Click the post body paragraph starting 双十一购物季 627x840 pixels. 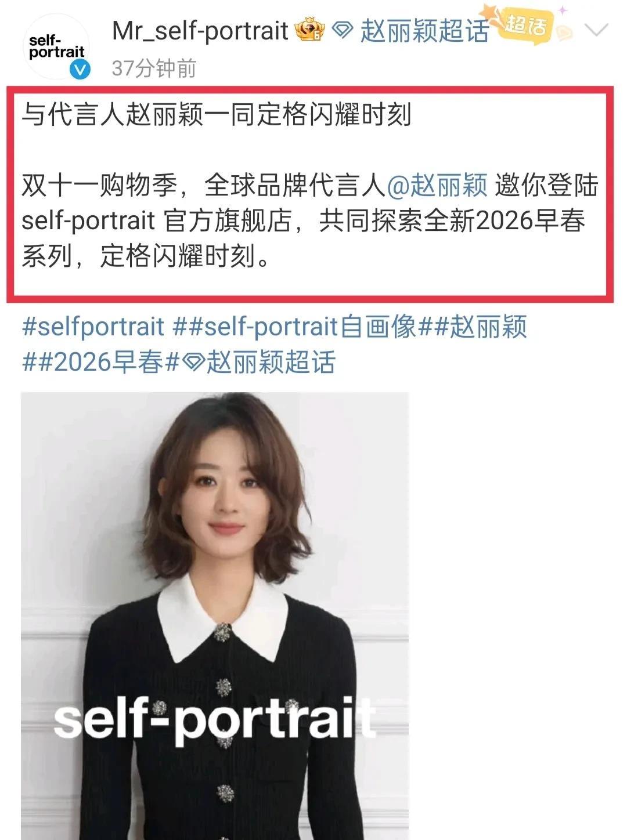[309, 220]
